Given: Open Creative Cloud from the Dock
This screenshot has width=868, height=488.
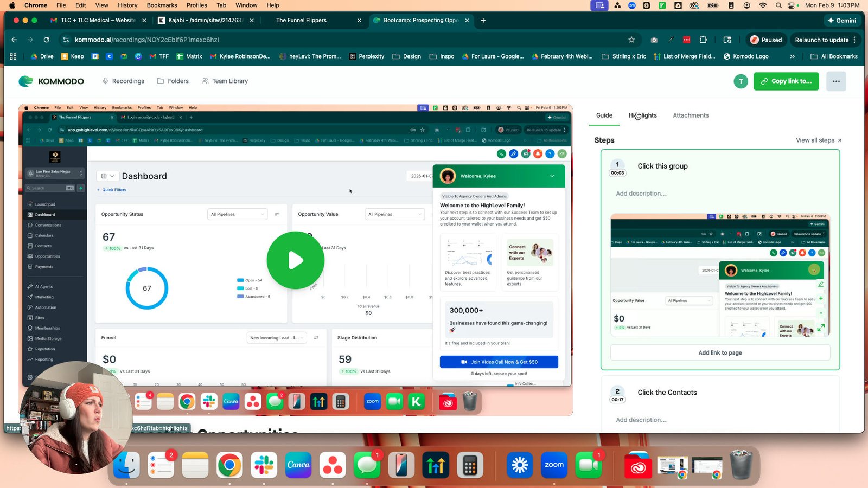Looking at the screenshot, I should pos(638,466).
